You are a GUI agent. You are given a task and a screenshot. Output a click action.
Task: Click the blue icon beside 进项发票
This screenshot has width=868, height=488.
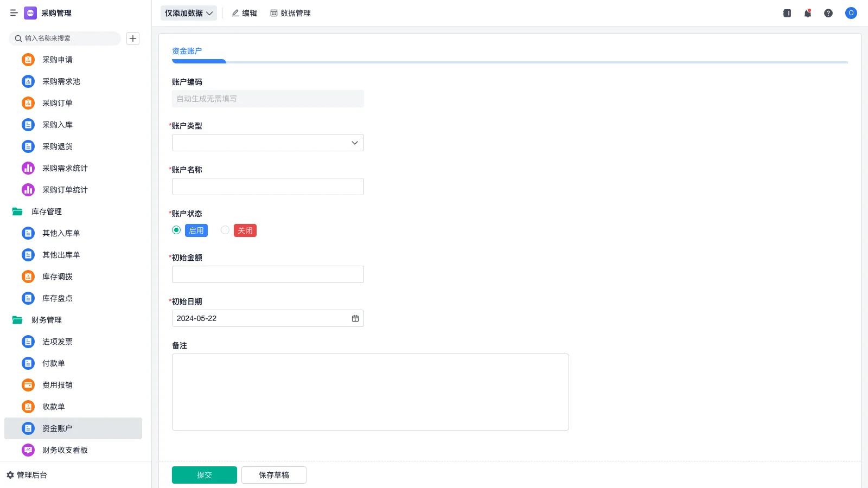pos(28,342)
